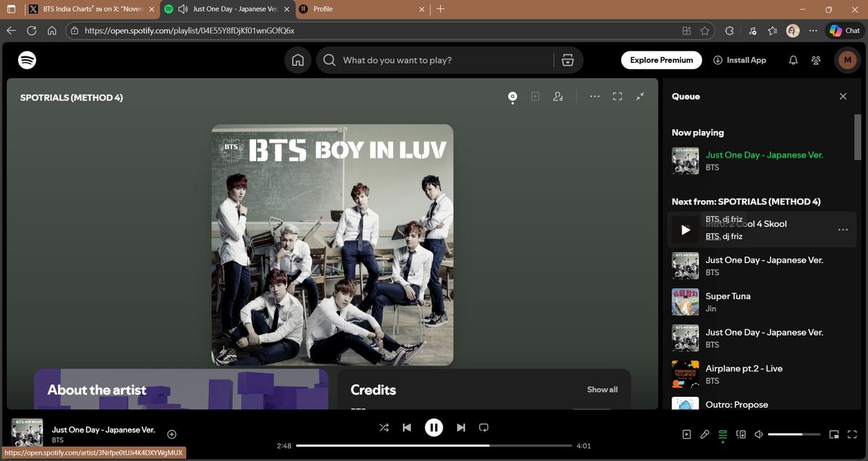Open What's New notifications bell
This screenshot has height=461, width=868.
pyautogui.click(x=793, y=60)
